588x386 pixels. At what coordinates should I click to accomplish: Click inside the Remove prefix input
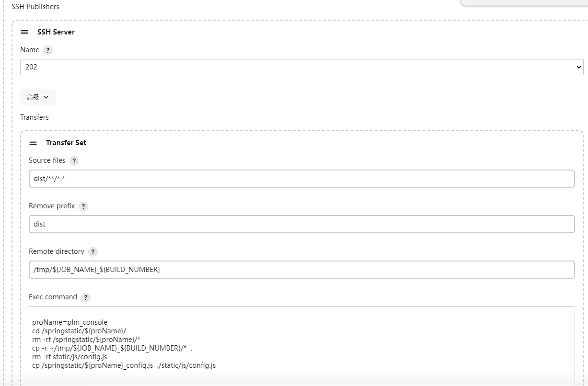point(192,224)
